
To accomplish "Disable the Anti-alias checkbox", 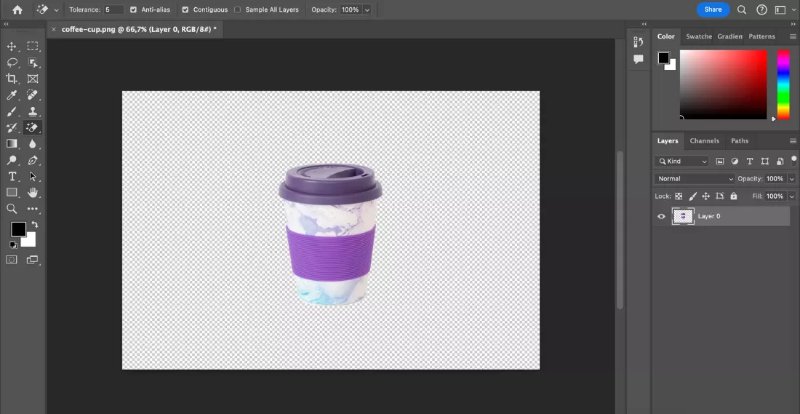I will [134, 9].
